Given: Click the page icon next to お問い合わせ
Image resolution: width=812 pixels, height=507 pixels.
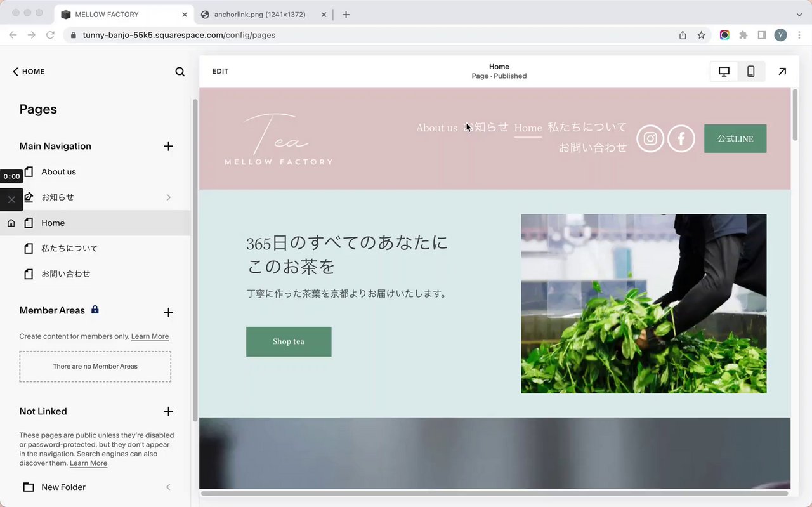Looking at the screenshot, I should click(x=28, y=274).
